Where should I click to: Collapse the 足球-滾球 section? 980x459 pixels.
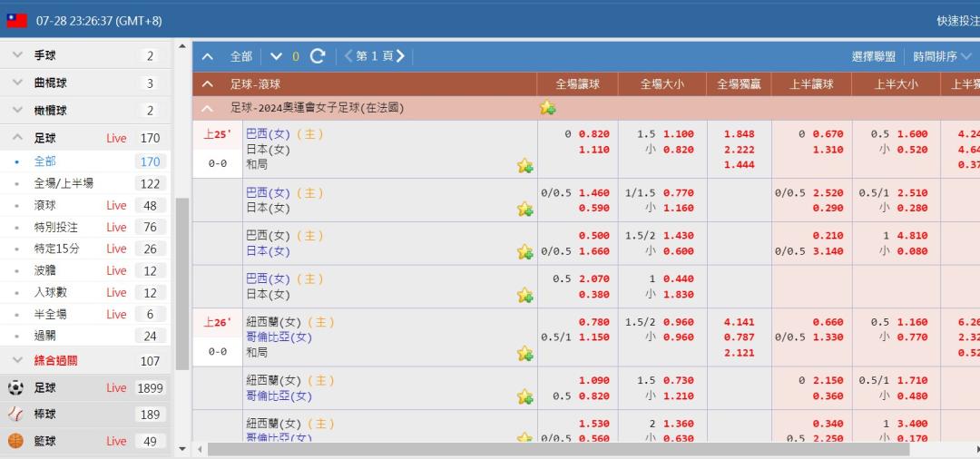click(x=208, y=84)
